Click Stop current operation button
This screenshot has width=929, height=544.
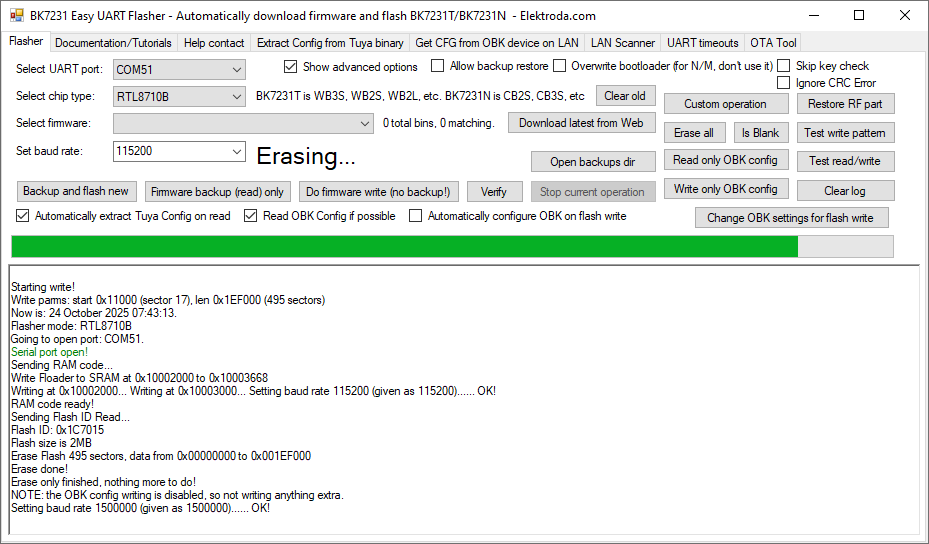(592, 191)
